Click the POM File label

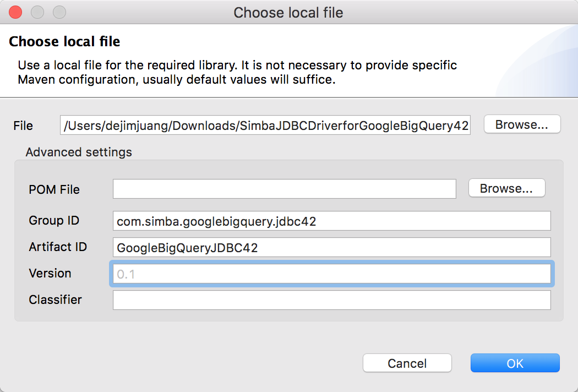[x=54, y=189]
